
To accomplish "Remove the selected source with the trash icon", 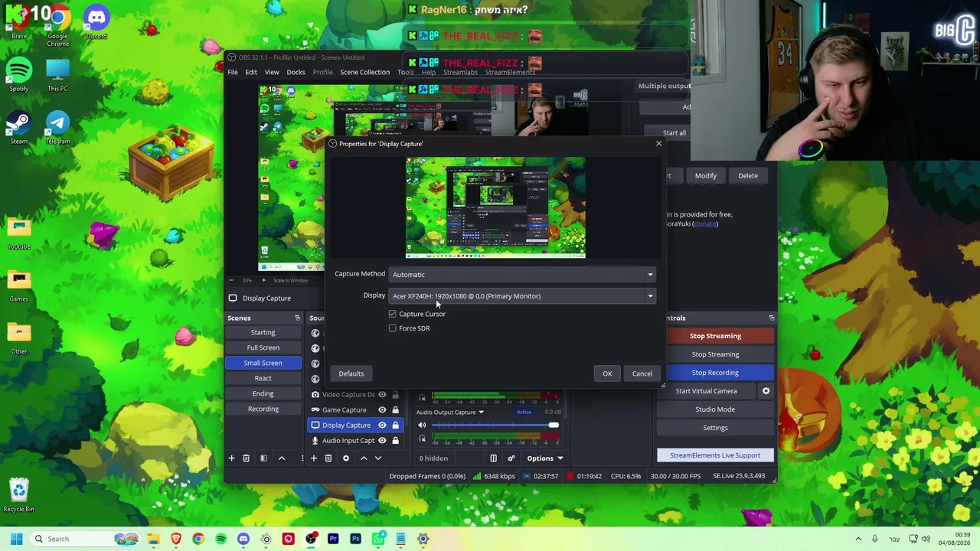I will click(328, 458).
